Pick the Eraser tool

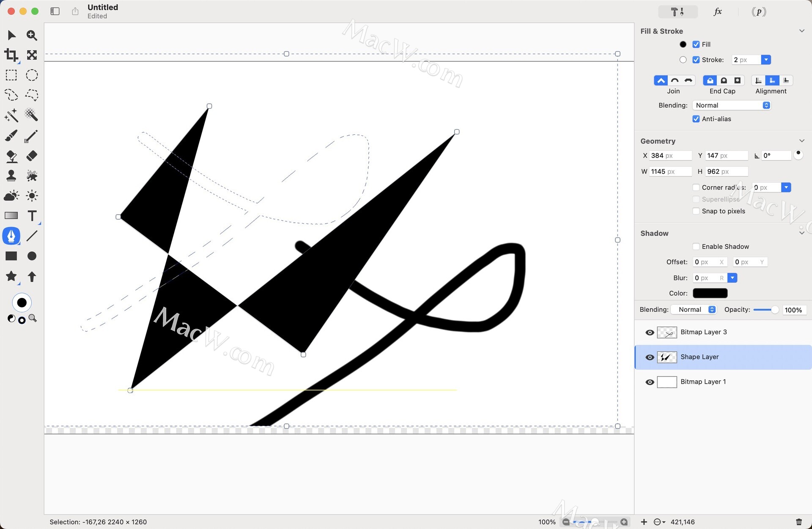32,156
